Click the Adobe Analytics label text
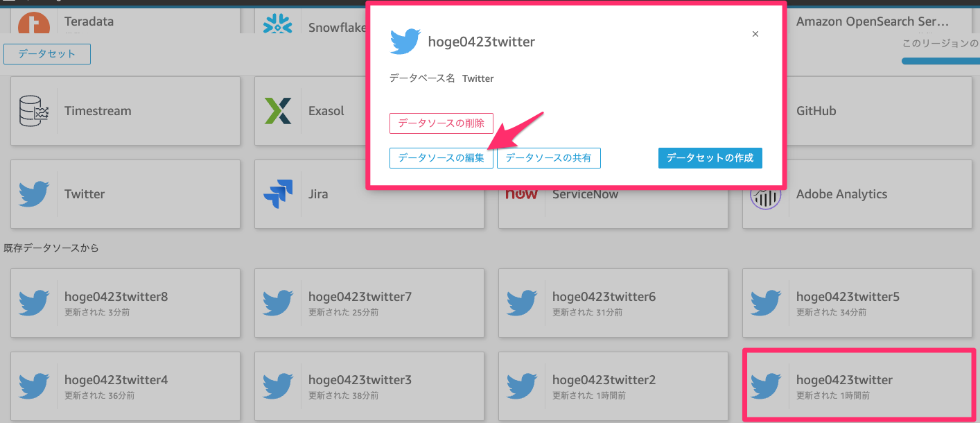 pos(842,194)
